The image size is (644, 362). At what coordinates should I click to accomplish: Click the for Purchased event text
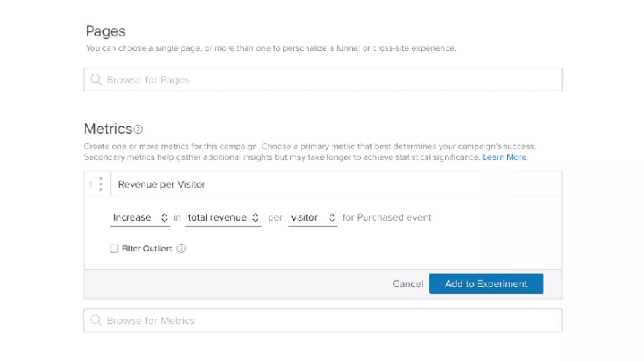click(386, 217)
